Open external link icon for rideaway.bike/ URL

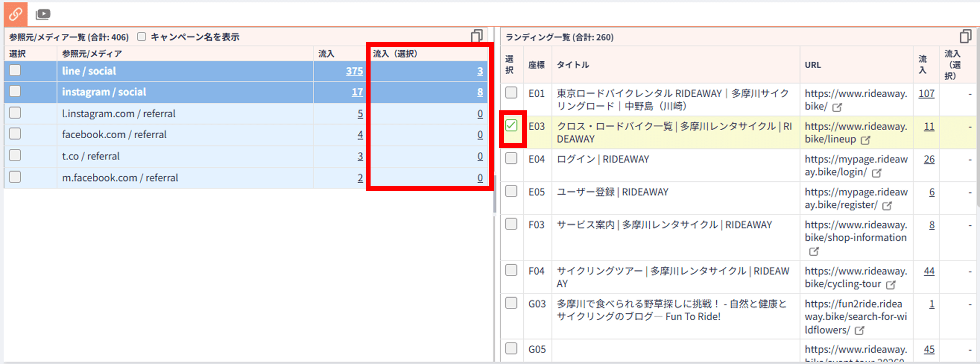[837, 107]
